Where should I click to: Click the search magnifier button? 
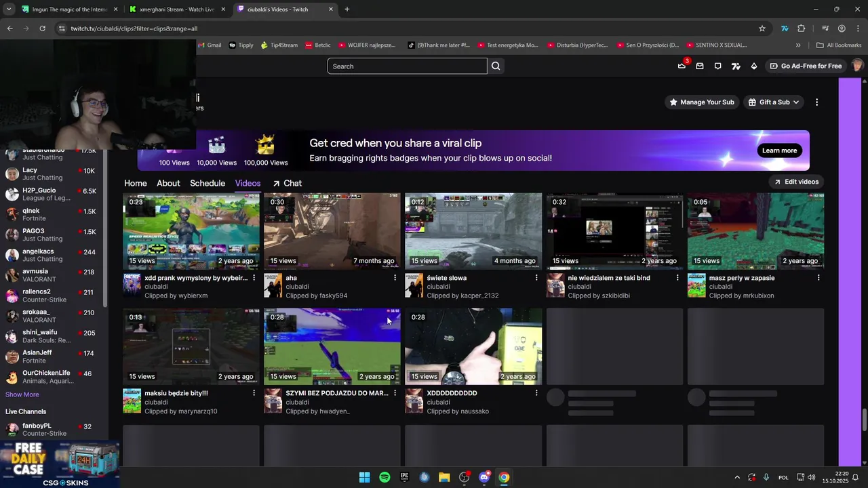pyautogui.click(x=496, y=66)
